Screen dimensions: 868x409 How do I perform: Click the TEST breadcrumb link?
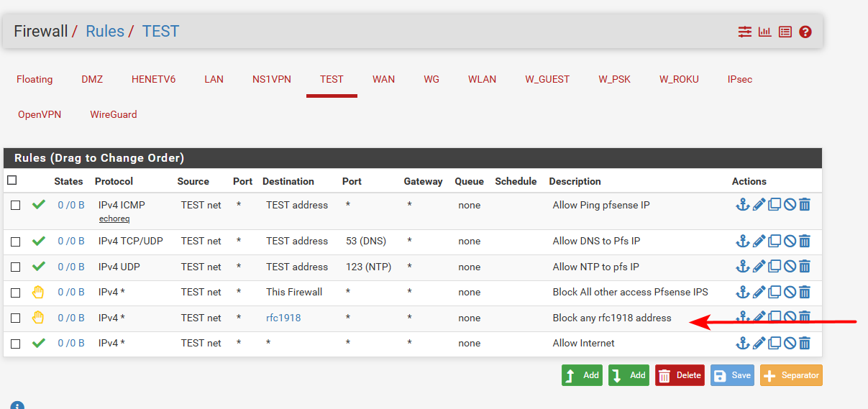click(160, 32)
